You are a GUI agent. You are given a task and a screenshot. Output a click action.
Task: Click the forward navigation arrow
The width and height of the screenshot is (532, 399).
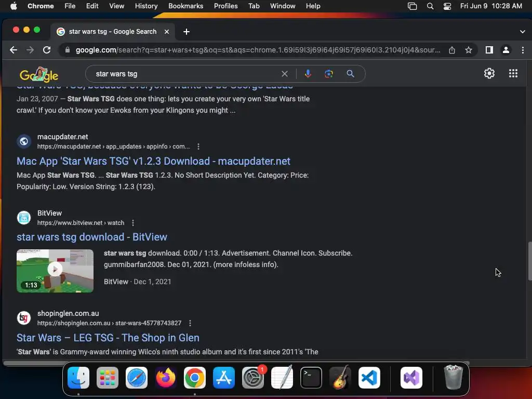(30, 50)
